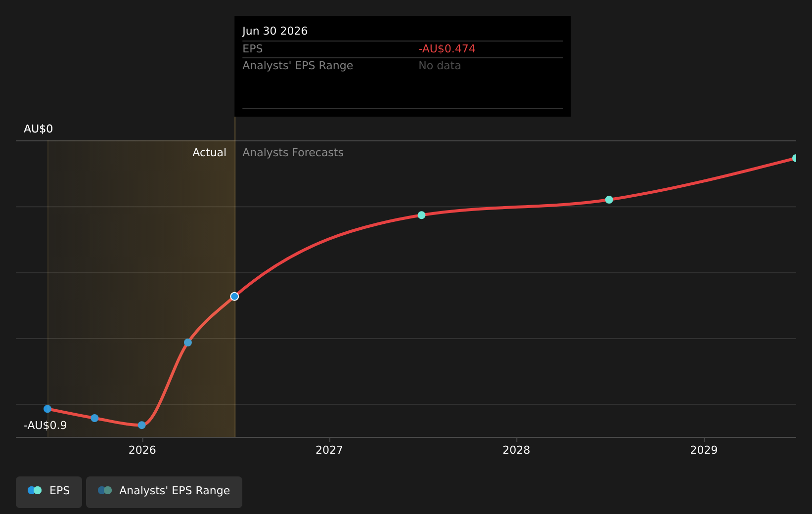Click the Actual region label

(x=209, y=153)
